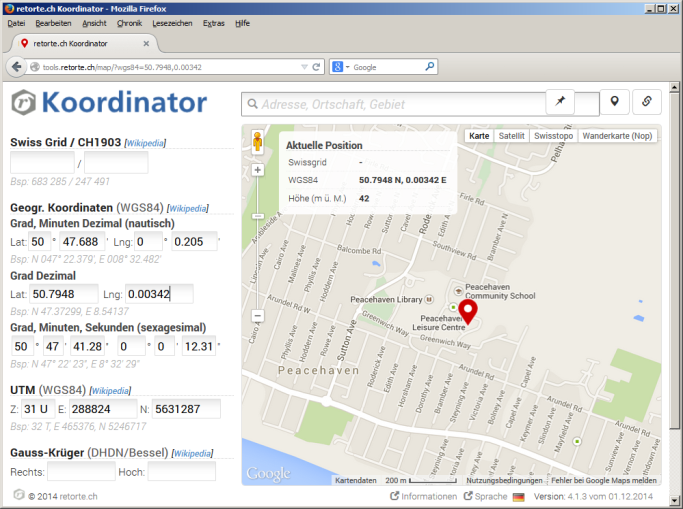The image size is (683, 509).
Task: Zoom out with the map minus button
Action: pyautogui.click(x=258, y=316)
